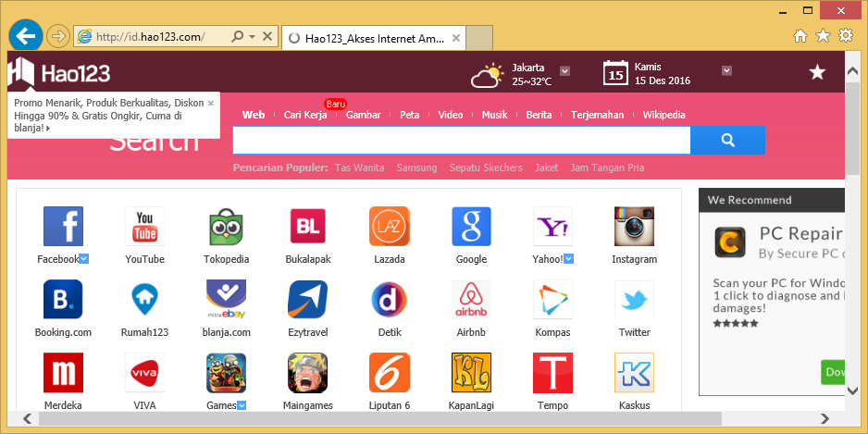Screen dimensions: 868x434
Task: Launch the Lazada shortcut icon
Action: click(389, 226)
